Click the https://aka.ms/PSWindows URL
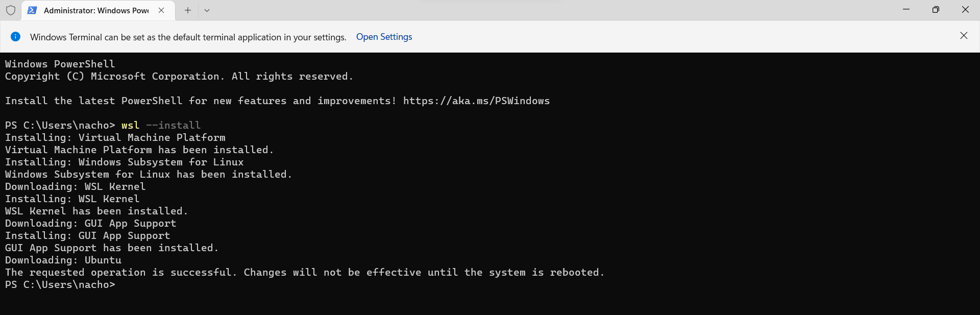Viewport: 980px width, 315px height. 476,101
